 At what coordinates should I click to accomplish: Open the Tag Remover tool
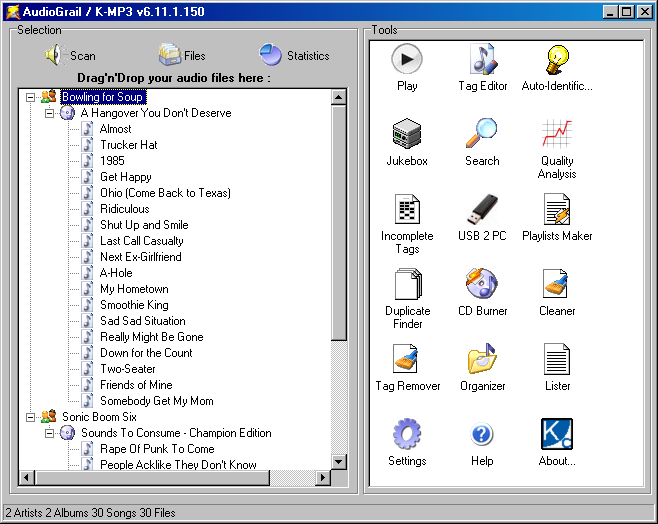[407, 368]
